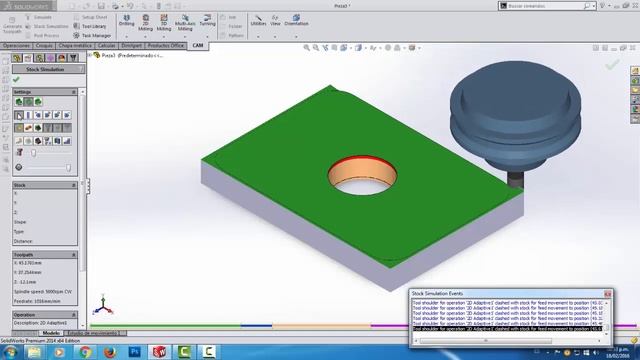
Task: Click the View icon in CAM ribbon
Action: pyautogui.click(x=275, y=20)
